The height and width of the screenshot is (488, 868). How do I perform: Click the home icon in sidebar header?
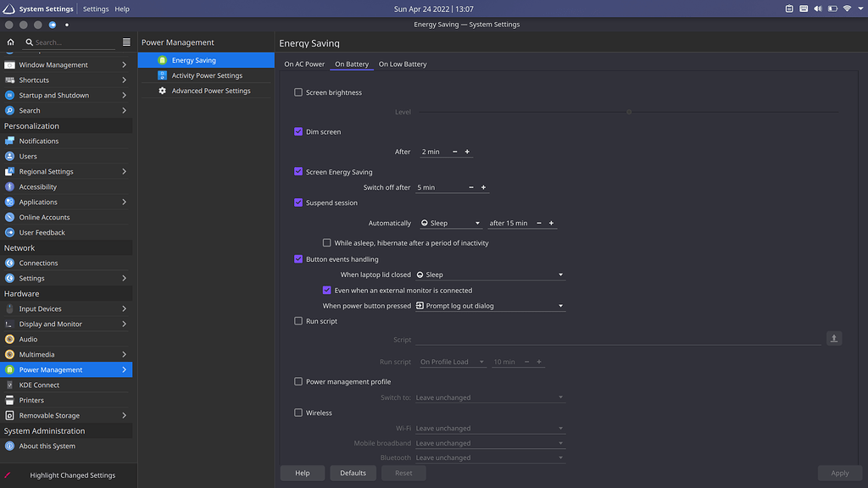point(10,42)
